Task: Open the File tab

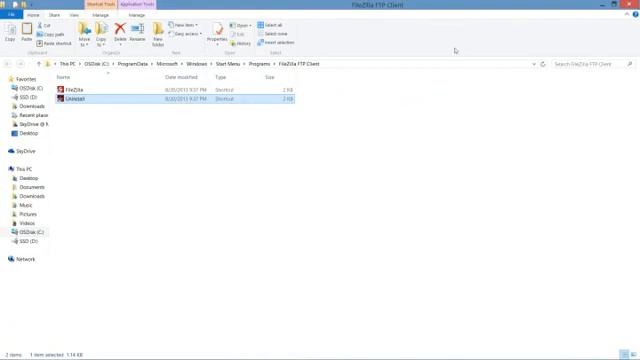Action: (x=11, y=15)
